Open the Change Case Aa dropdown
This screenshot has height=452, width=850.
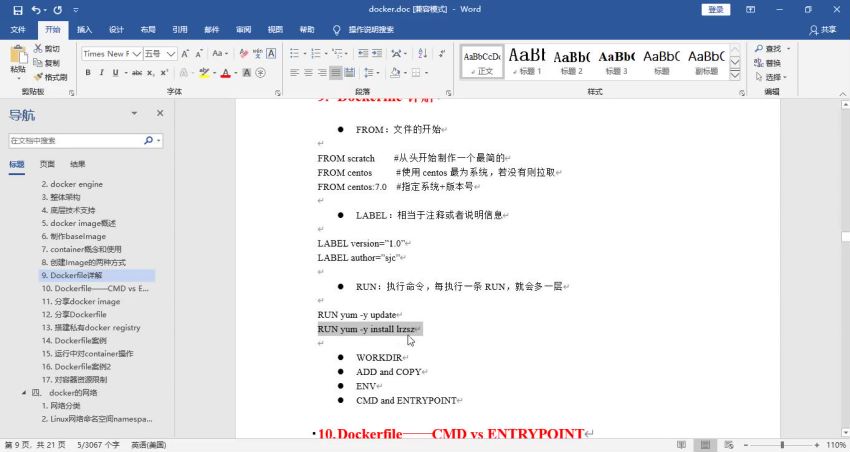tap(220, 54)
